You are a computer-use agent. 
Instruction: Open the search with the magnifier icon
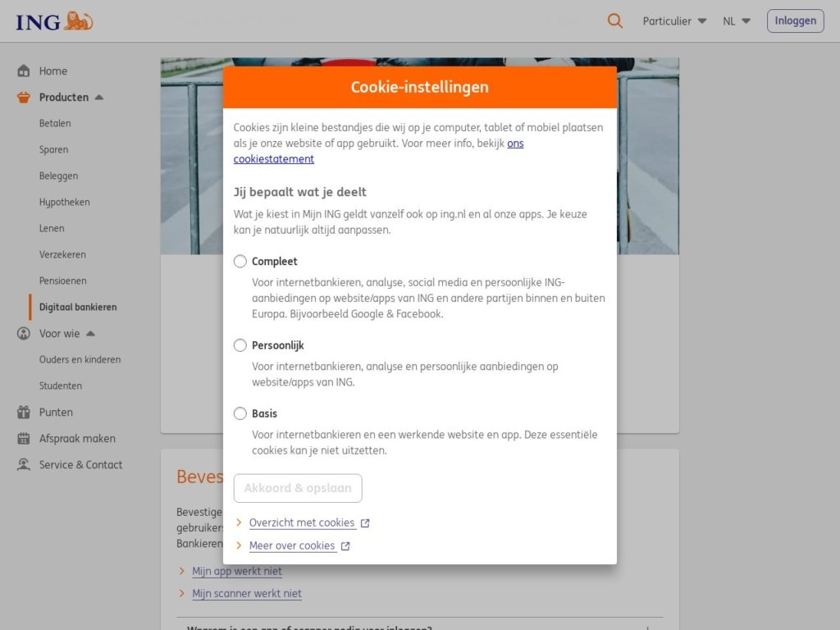pos(614,21)
